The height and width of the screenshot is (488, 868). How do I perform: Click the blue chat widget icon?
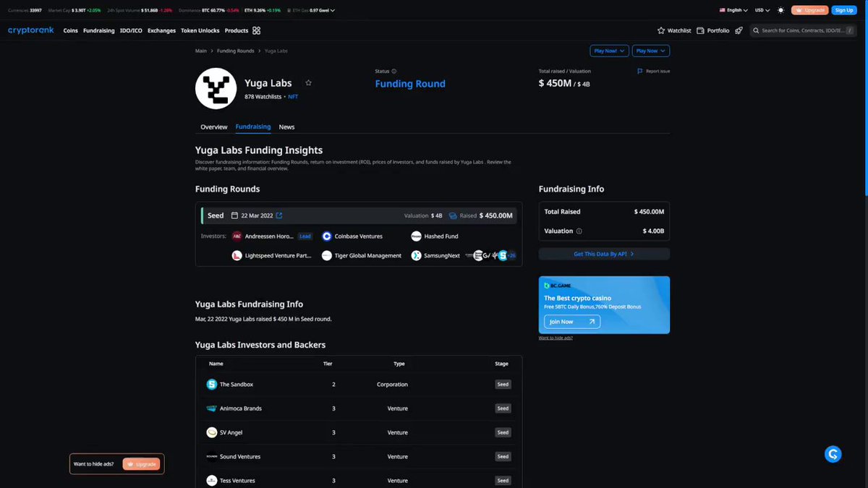coord(833,454)
